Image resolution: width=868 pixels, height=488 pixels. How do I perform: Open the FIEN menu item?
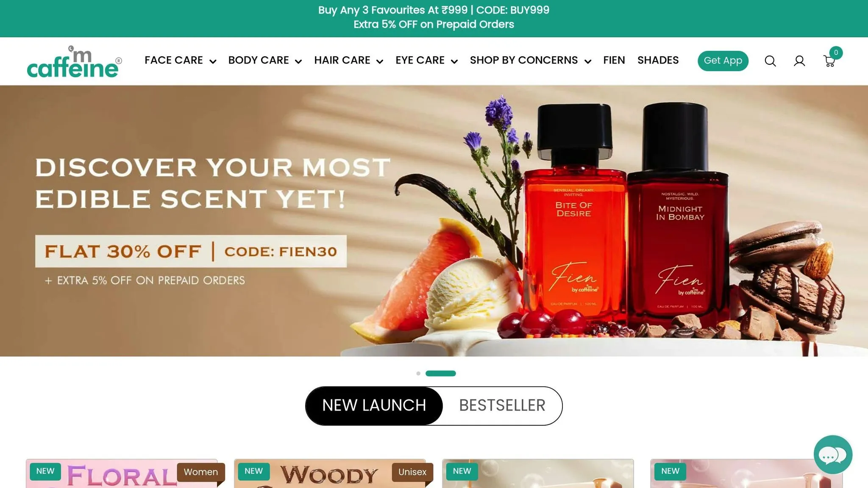pyautogui.click(x=614, y=60)
